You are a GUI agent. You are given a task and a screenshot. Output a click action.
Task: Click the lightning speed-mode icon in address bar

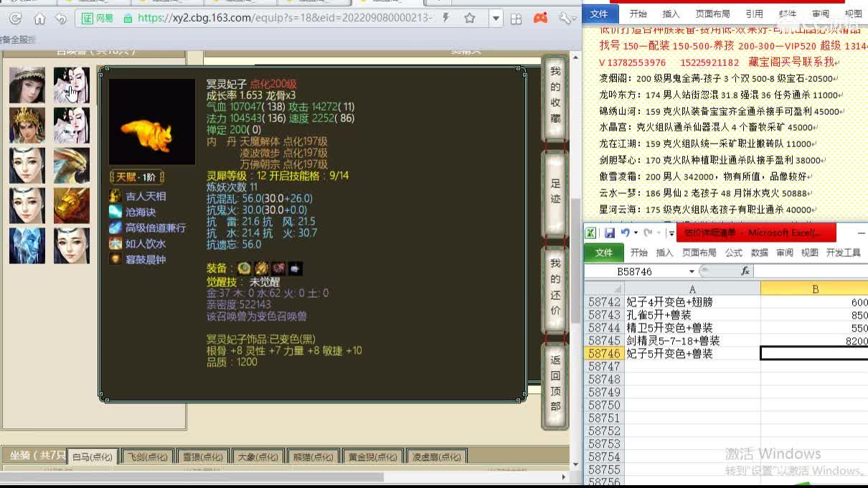click(446, 18)
